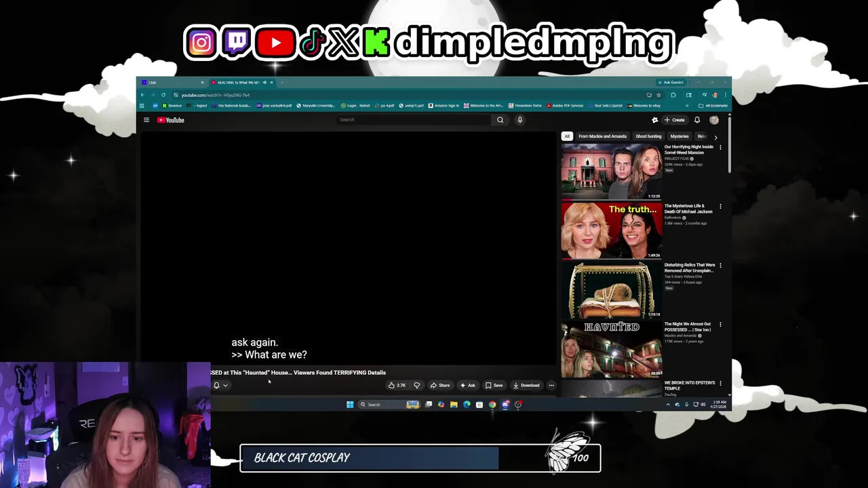
Task: Open the account avatar menu
Action: 714,120
